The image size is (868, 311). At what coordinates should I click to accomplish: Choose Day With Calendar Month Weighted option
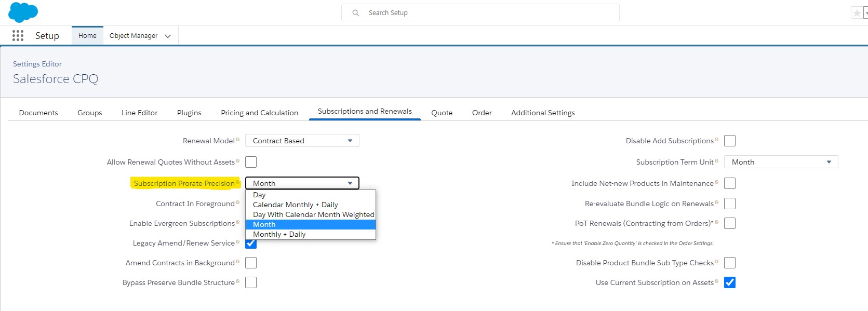[313, 214]
